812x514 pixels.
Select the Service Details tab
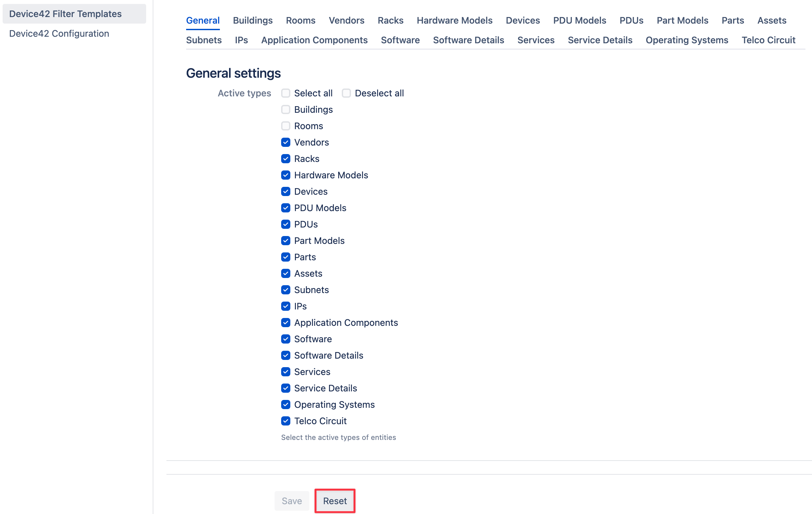[600, 40]
